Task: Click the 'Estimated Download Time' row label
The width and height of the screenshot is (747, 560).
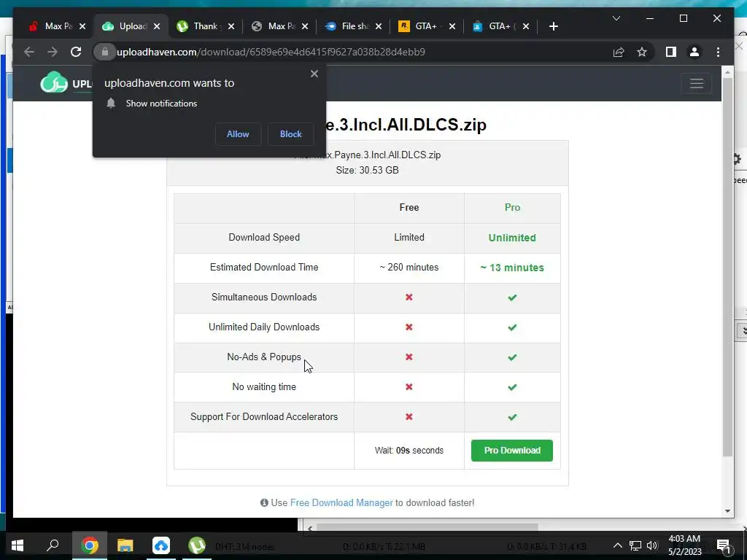Action: coord(264,267)
